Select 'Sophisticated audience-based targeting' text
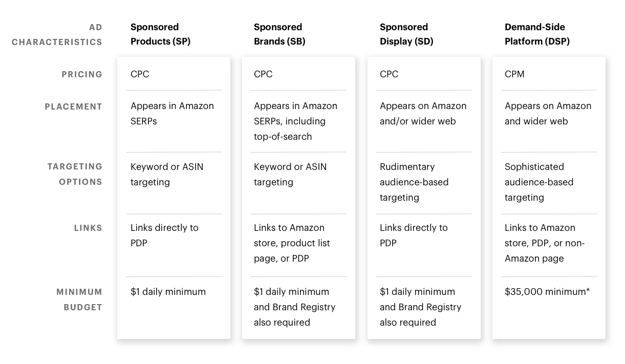This screenshot has width=625, height=364. pyautogui.click(x=539, y=182)
